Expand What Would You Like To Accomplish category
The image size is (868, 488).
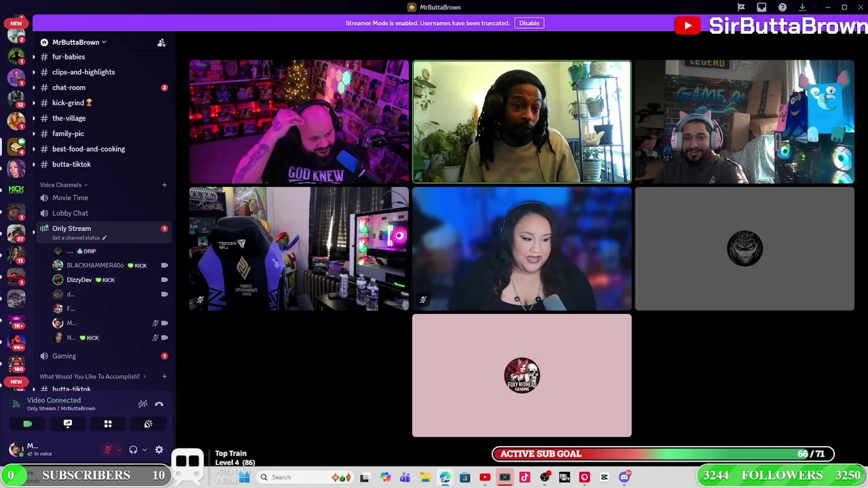pyautogui.click(x=92, y=377)
